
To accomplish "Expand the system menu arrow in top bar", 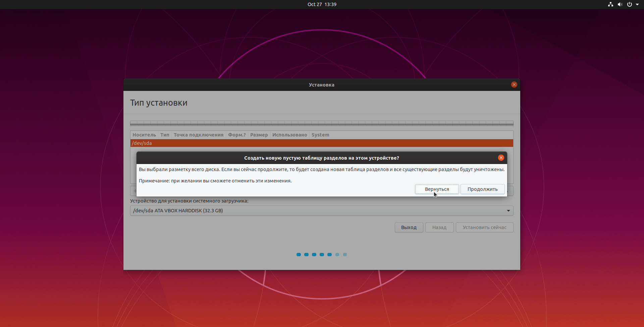I will (637, 4).
